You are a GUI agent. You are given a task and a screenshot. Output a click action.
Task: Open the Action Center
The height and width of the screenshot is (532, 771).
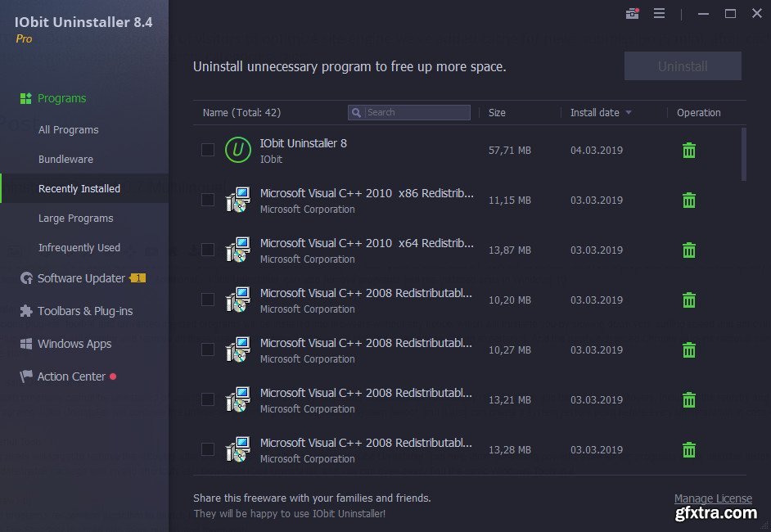tap(71, 376)
